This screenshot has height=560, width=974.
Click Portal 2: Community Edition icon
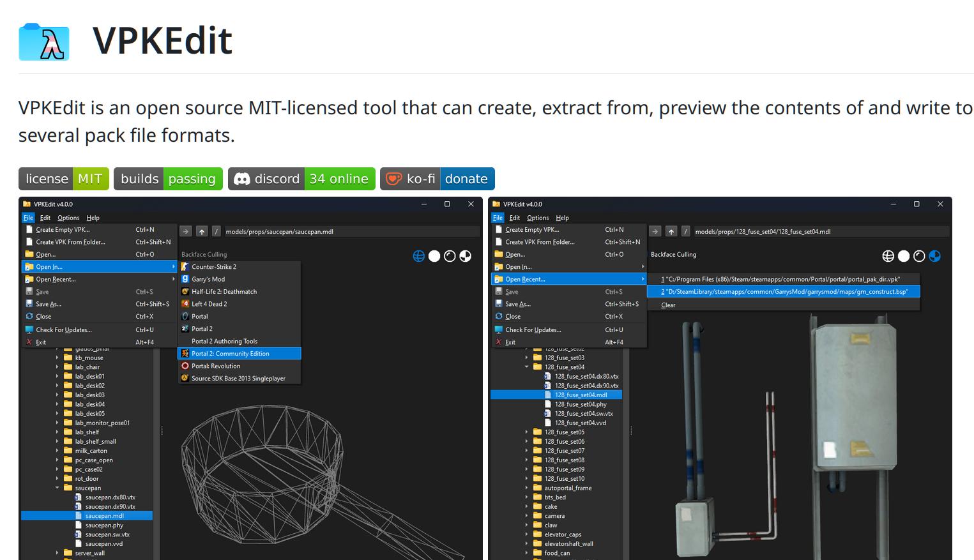pyautogui.click(x=185, y=353)
